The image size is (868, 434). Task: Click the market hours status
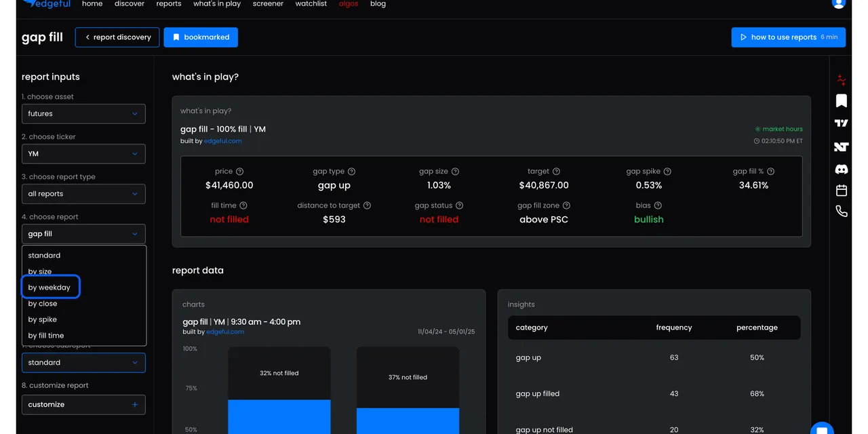pos(778,129)
